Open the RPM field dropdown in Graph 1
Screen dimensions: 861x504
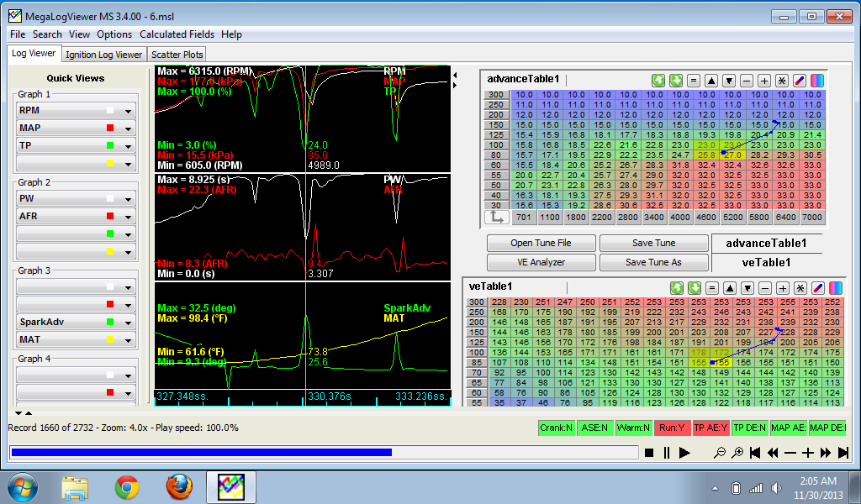coord(128,111)
